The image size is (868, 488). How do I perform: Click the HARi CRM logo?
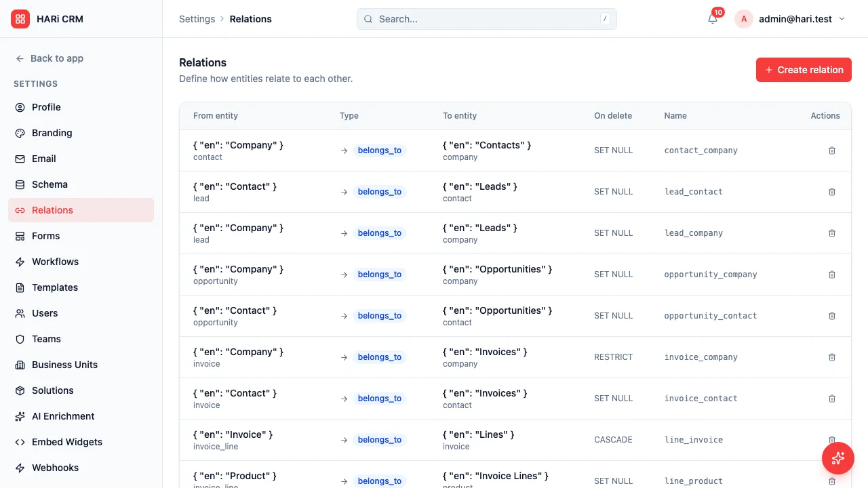[20, 19]
